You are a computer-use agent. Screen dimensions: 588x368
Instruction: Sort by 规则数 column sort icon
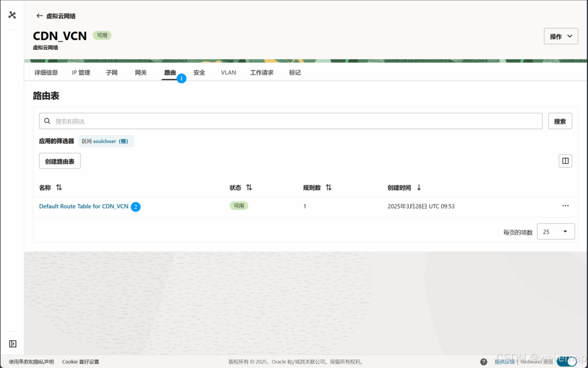pyautogui.click(x=328, y=187)
